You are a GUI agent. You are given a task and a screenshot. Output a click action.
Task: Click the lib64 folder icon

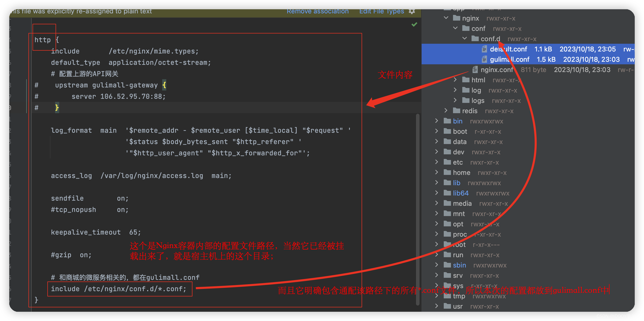tap(447, 193)
